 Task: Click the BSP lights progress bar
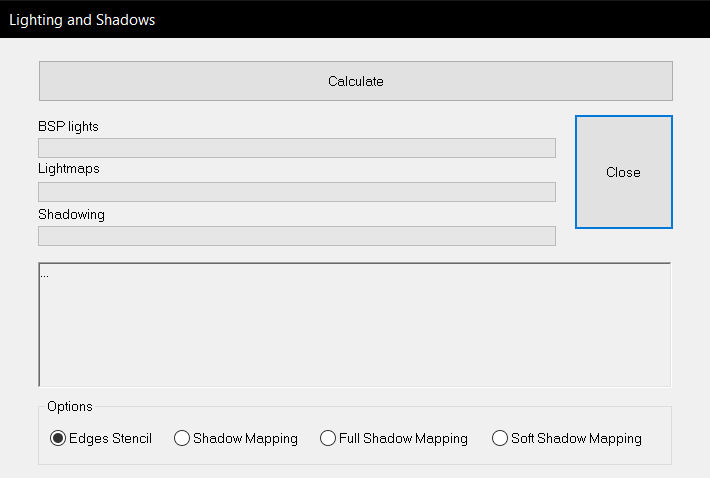coord(297,148)
